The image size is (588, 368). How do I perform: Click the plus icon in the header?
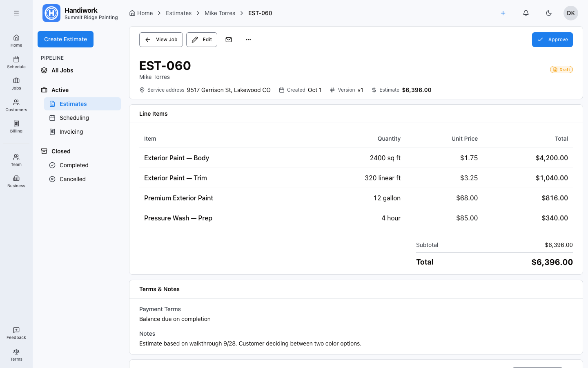pyautogui.click(x=503, y=13)
